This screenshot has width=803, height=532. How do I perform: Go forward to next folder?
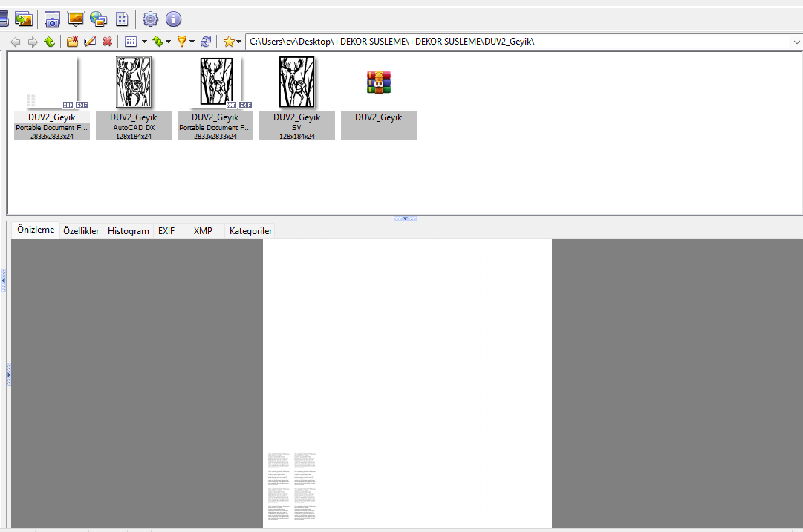[32, 42]
